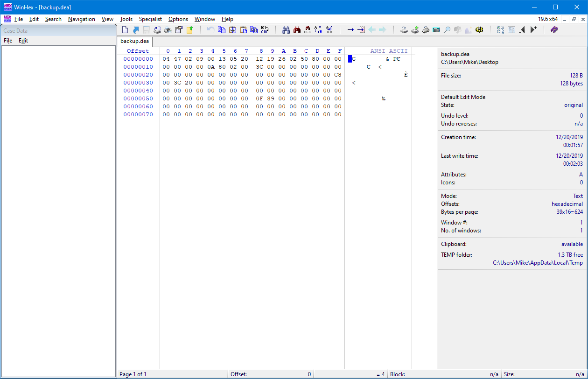Click the 'G' character in ASCII column
588x379 pixels.
point(354,59)
